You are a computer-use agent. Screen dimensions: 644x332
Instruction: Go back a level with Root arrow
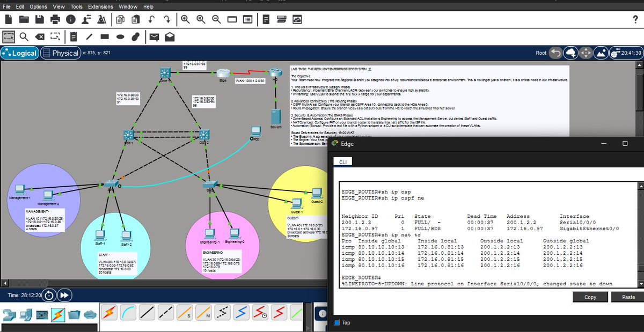tap(556, 53)
